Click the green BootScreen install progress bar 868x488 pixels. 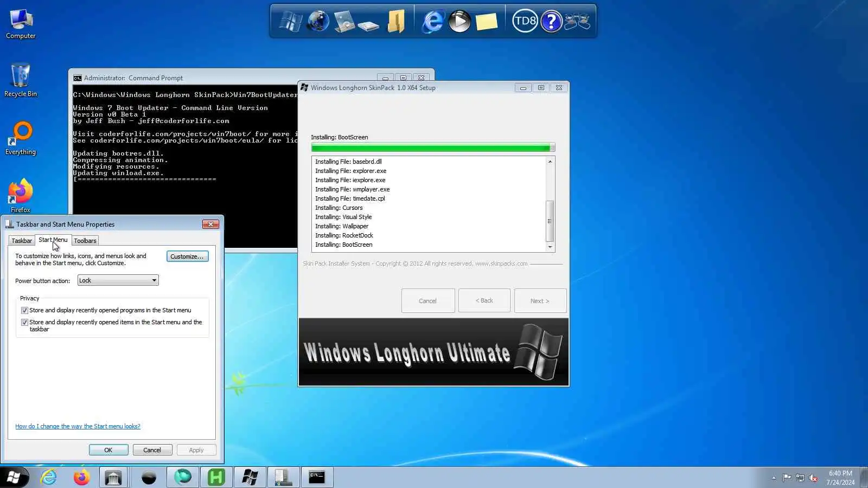point(433,147)
